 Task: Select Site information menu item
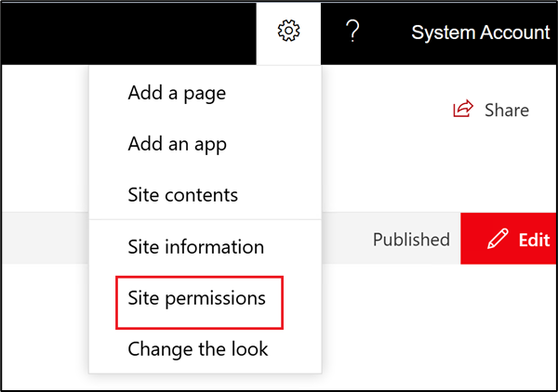coord(195,247)
